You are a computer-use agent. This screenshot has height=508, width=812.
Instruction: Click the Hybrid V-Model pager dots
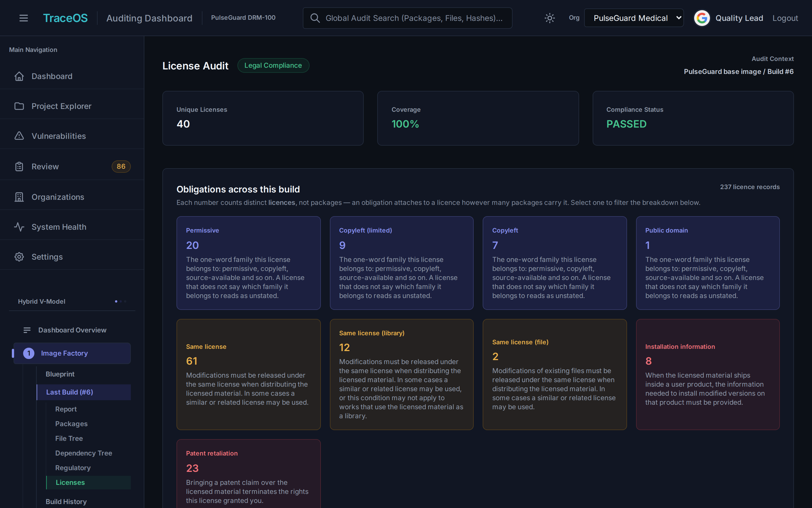[120, 301]
